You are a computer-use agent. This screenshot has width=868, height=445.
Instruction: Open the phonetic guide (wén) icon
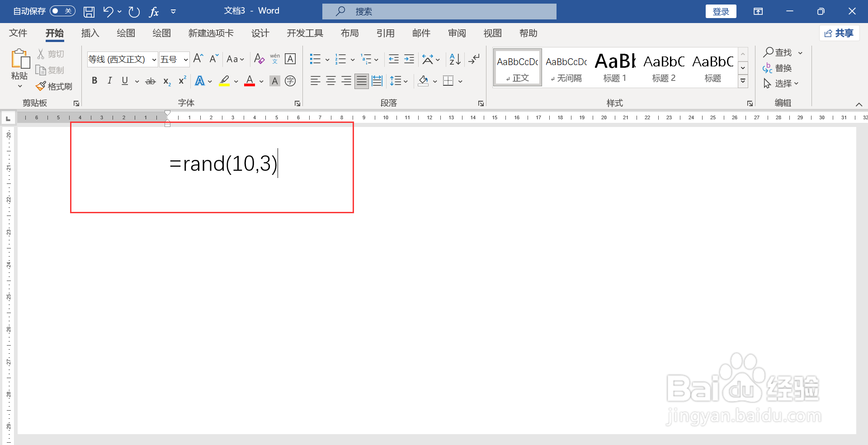click(275, 59)
